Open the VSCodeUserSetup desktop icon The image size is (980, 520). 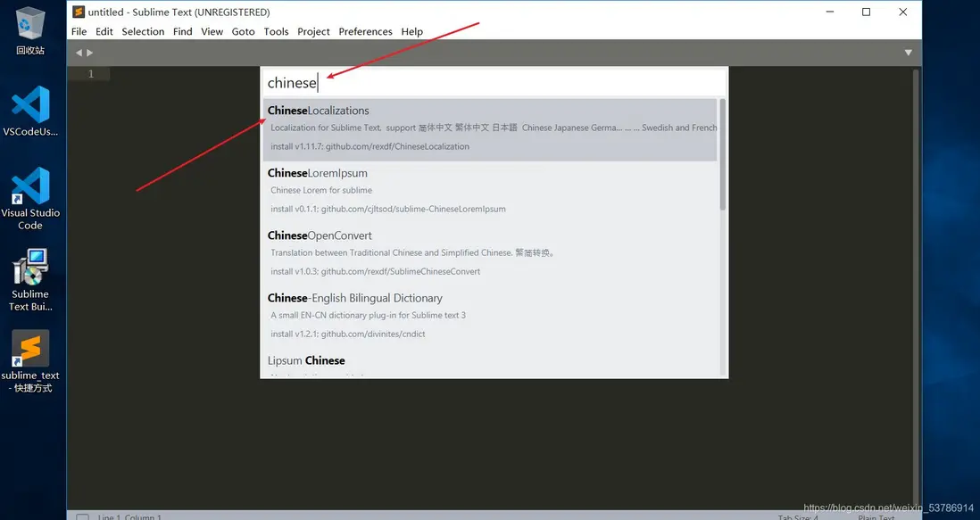(x=30, y=111)
